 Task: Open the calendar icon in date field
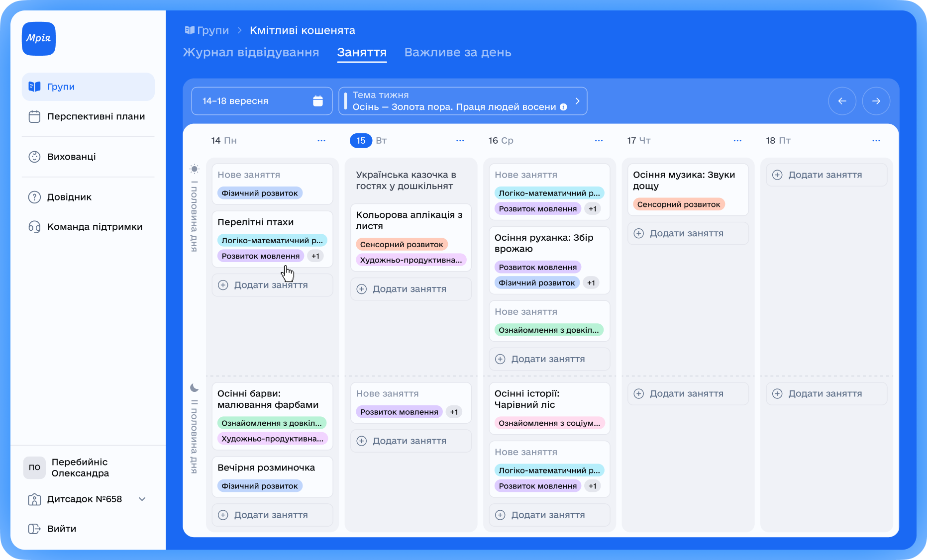coord(317,101)
